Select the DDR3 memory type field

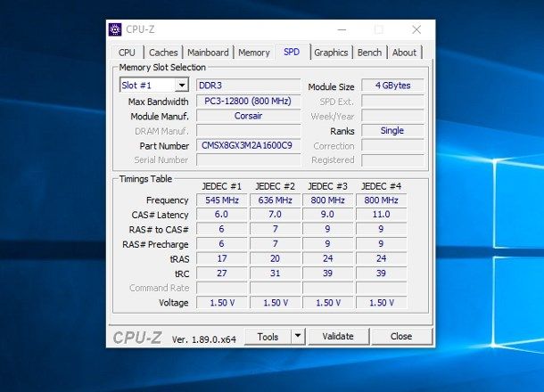tap(249, 86)
